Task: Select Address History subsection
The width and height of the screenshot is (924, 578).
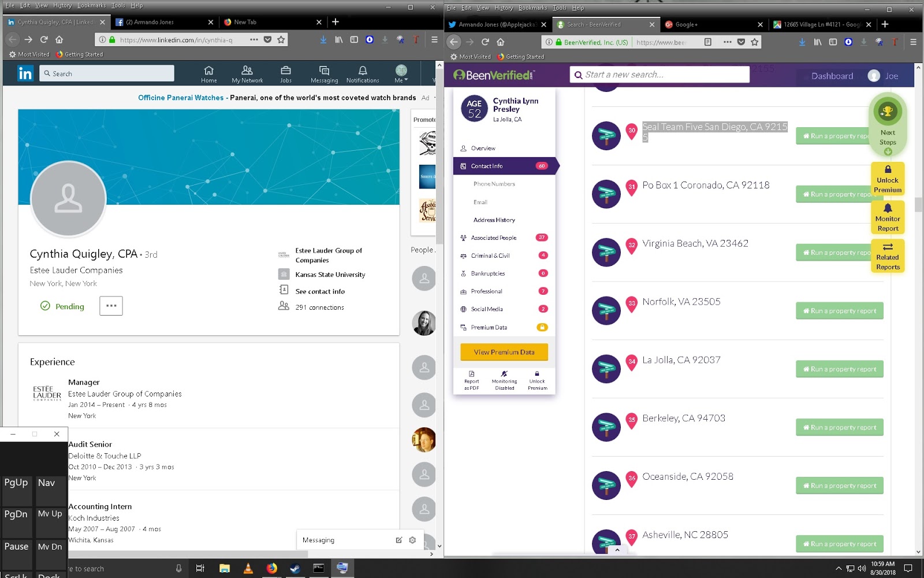Action: 494,220
